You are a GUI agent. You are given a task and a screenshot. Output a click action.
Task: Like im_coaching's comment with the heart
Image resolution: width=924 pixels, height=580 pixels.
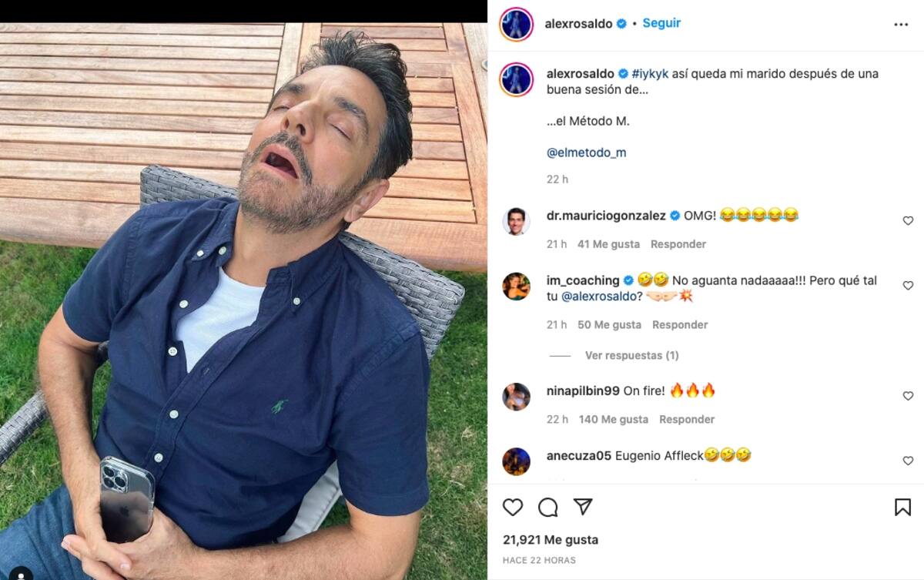pos(908,286)
